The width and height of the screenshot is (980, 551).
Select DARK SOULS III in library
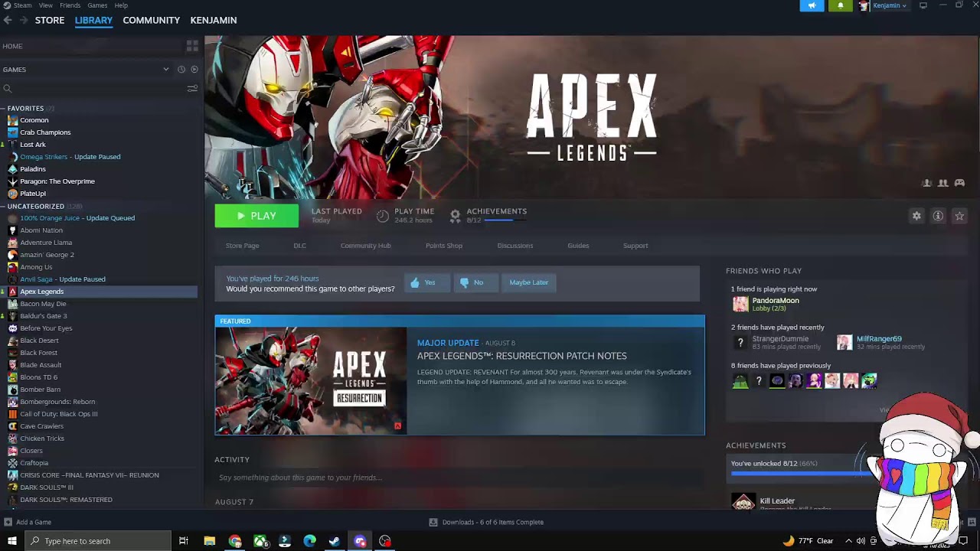click(x=47, y=487)
